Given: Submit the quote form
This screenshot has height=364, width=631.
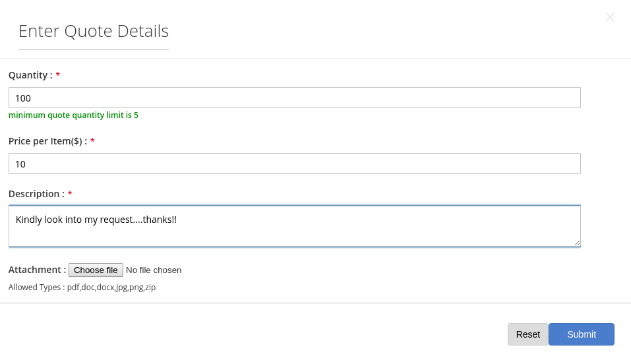Looking at the screenshot, I should coord(581,334).
